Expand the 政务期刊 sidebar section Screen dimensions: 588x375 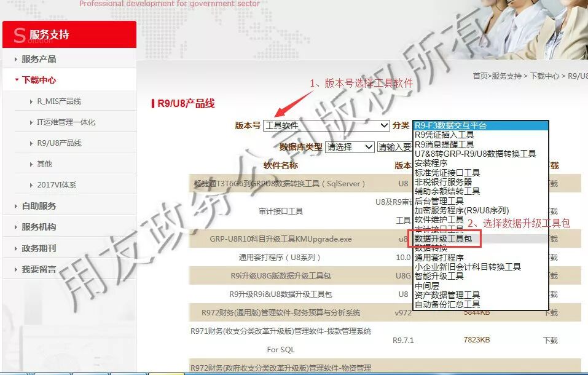[39, 248]
